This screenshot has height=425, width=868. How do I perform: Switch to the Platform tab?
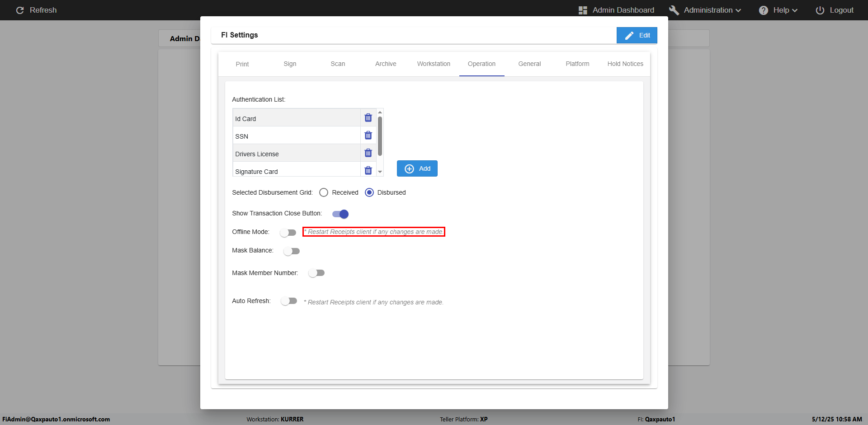coord(577,64)
